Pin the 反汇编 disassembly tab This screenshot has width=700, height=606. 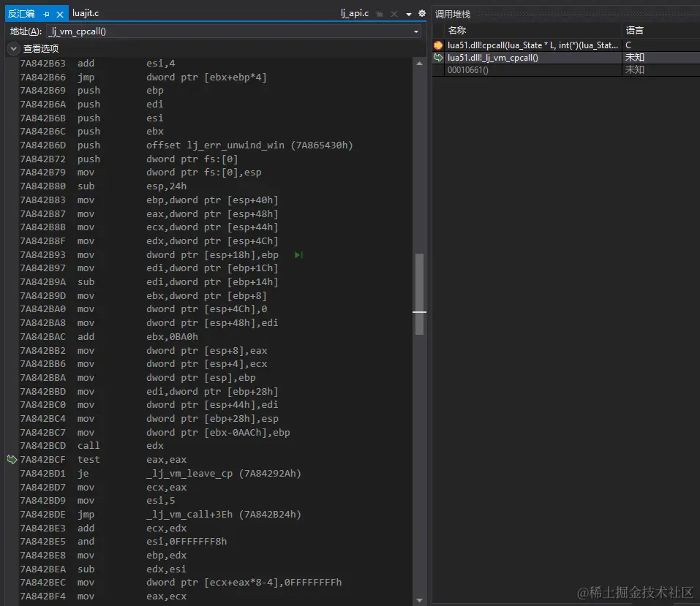(x=46, y=13)
